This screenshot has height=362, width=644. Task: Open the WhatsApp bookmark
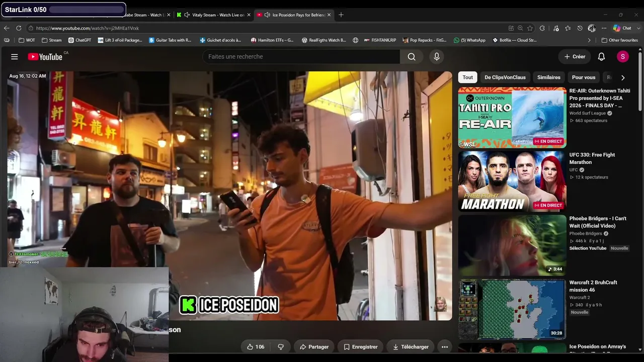469,40
